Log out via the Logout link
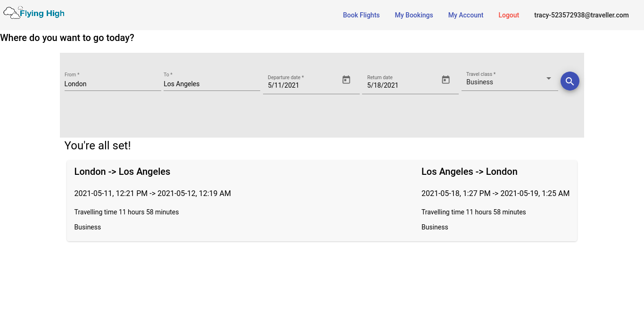The image size is (644, 327). coord(509,15)
